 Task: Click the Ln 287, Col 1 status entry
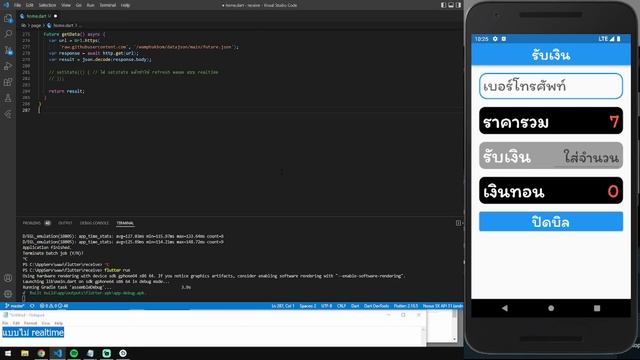282,306
